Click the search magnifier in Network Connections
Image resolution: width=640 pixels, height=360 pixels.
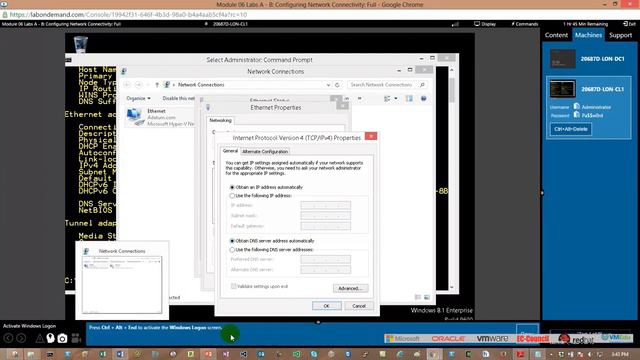422,84
